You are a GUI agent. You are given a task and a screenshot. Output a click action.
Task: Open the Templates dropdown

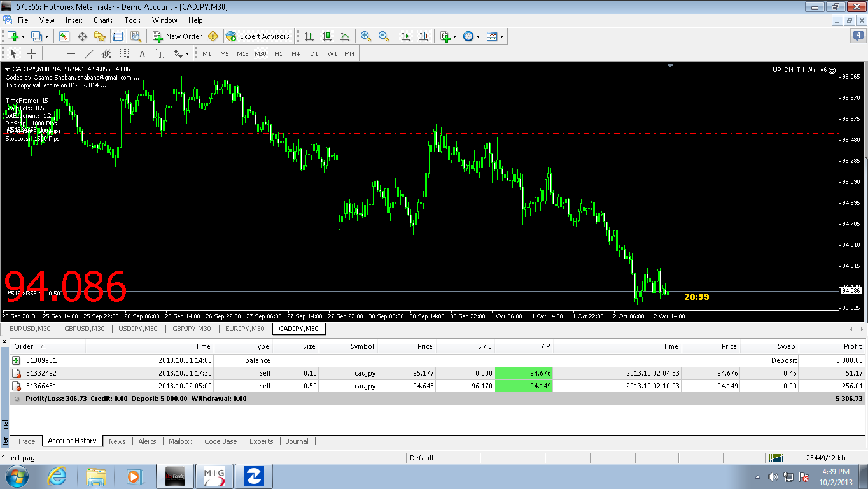click(x=494, y=36)
